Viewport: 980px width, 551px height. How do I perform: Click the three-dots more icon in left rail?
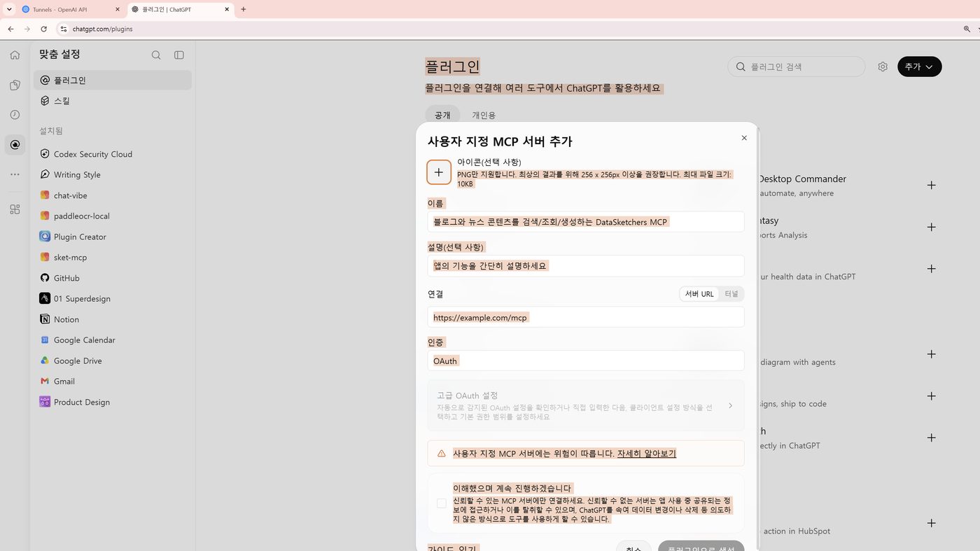coord(15,174)
